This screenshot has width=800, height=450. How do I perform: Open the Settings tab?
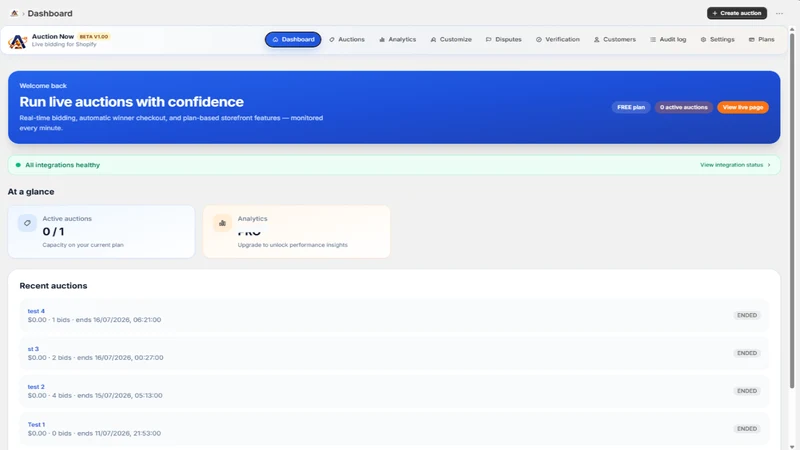click(717, 39)
